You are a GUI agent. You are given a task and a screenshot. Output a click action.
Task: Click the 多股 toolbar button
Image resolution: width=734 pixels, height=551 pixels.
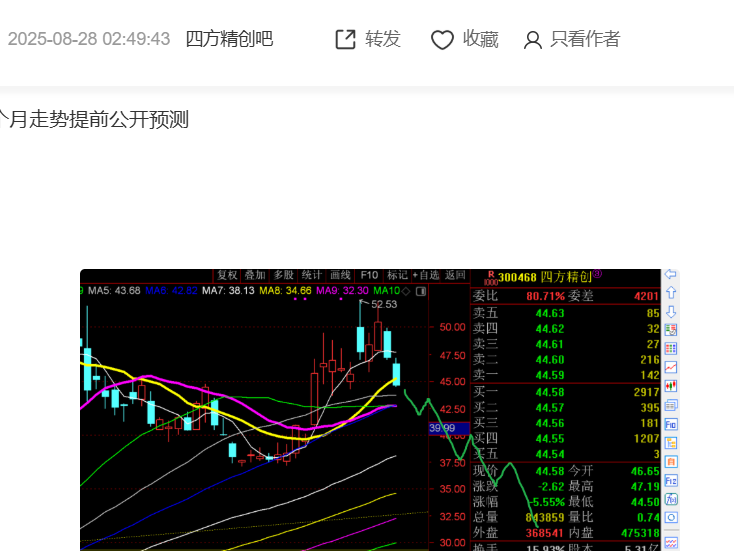(283, 275)
